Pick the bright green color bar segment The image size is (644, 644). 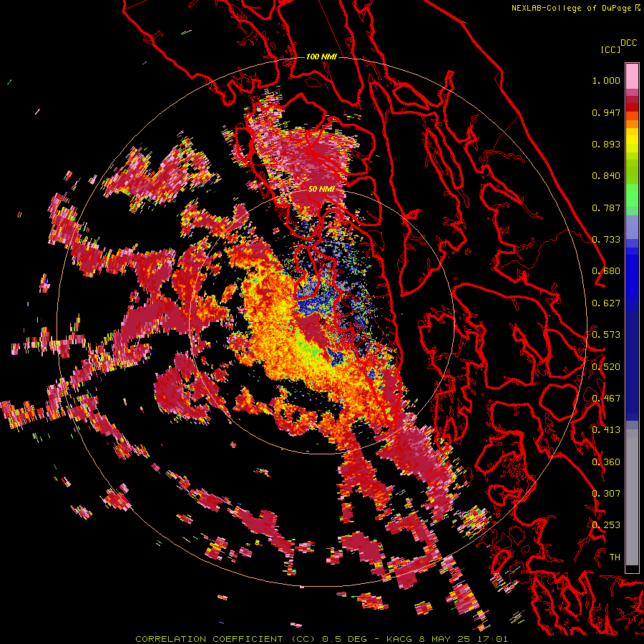pyautogui.click(x=632, y=196)
